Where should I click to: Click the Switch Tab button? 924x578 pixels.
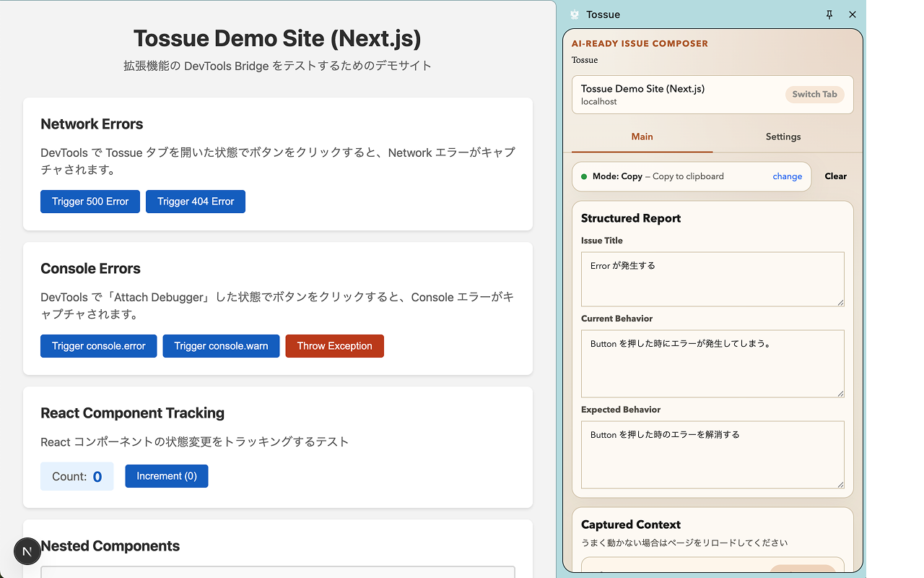click(814, 95)
